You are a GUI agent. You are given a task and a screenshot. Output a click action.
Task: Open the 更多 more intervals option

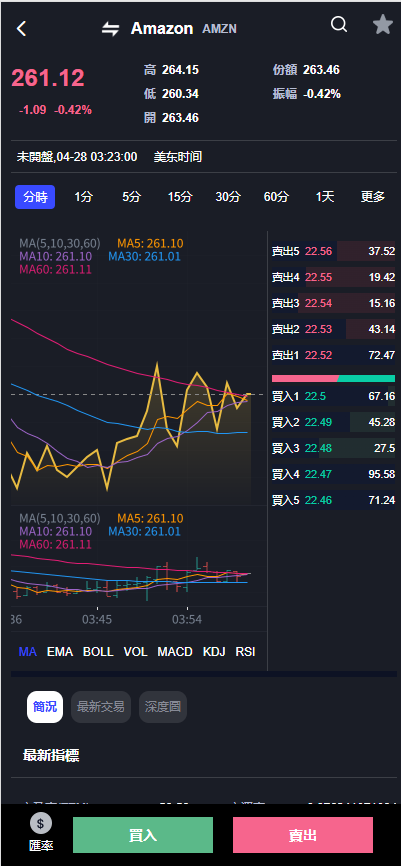pyautogui.click(x=373, y=197)
